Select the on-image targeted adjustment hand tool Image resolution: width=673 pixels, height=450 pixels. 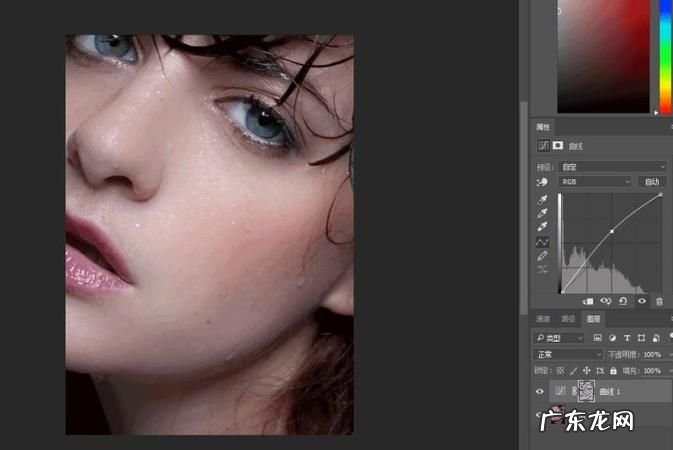point(542,182)
